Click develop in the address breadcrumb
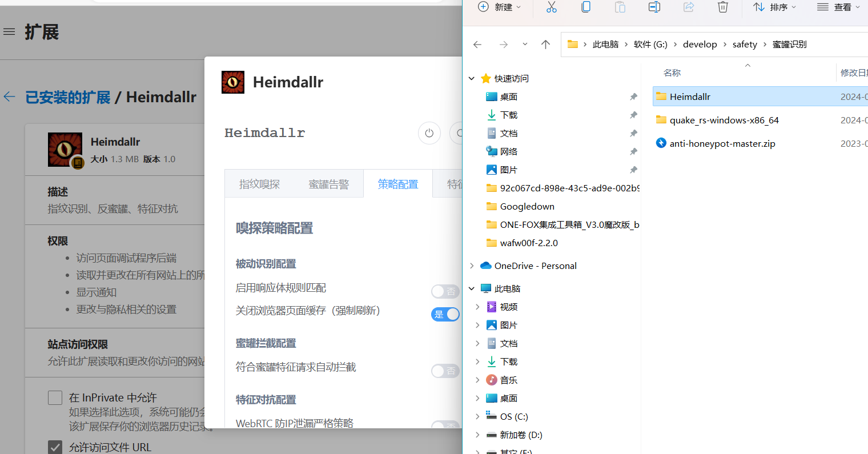 coord(700,45)
